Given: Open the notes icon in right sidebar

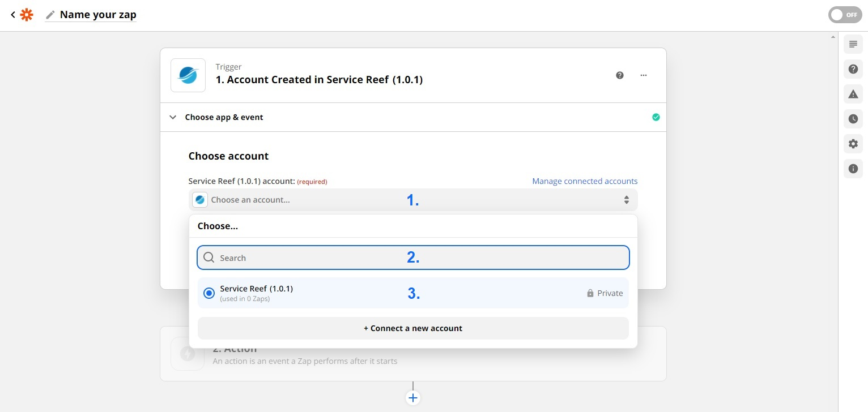Looking at the screenshot, I should coord(853,44).
